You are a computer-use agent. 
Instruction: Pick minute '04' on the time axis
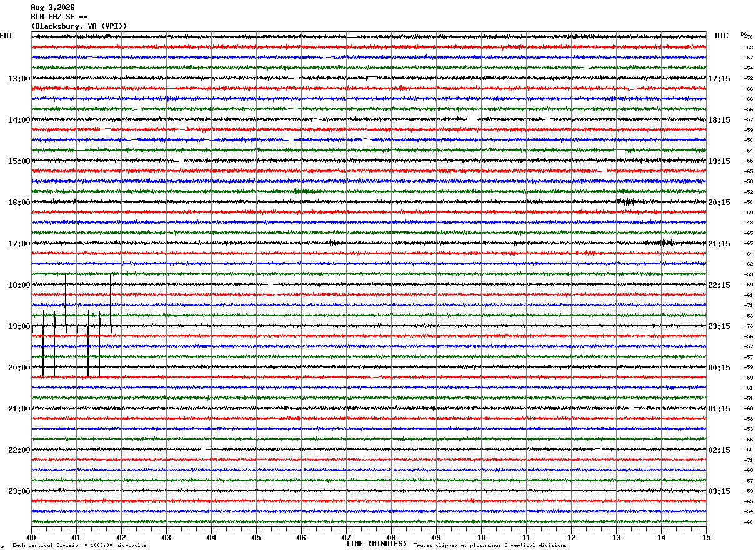(211, 537)
